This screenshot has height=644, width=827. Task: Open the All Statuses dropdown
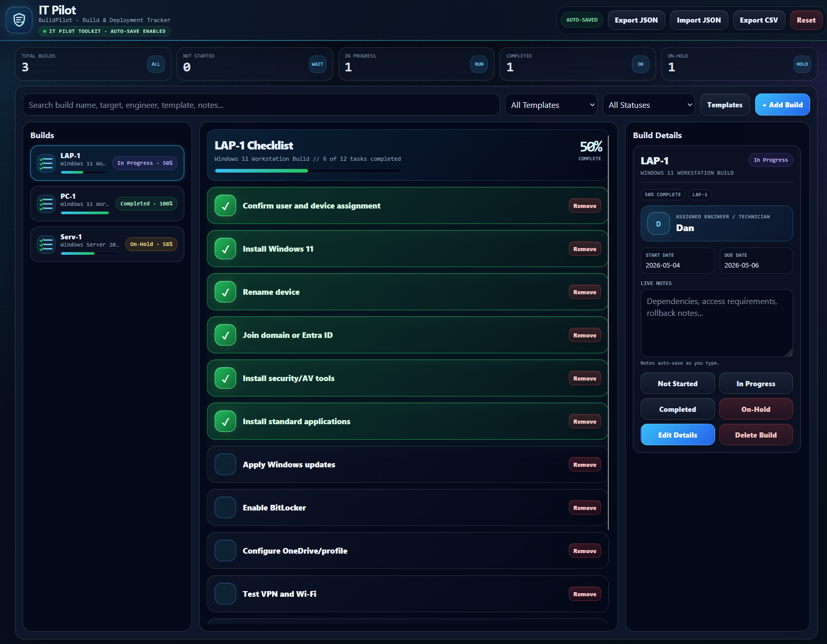(x=649, y=105)
